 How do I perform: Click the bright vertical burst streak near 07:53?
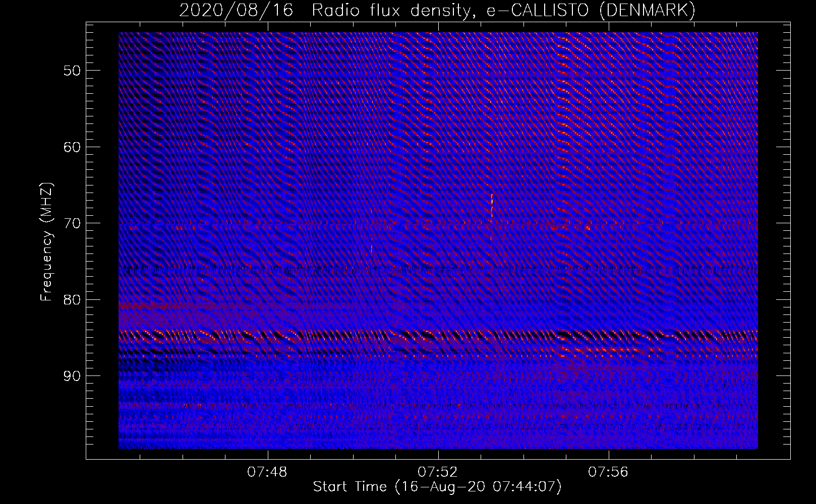pyautogui.click(x=491, y=208)
